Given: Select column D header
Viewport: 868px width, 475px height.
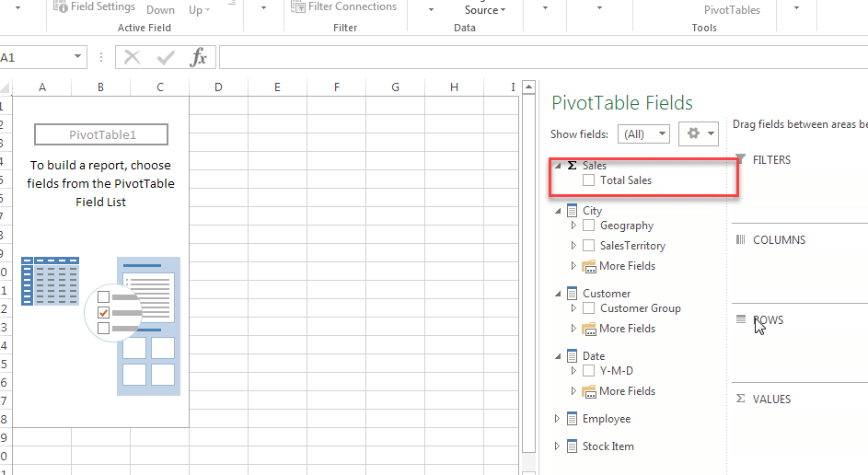Looking at the screenshot, I should (218, 87).
